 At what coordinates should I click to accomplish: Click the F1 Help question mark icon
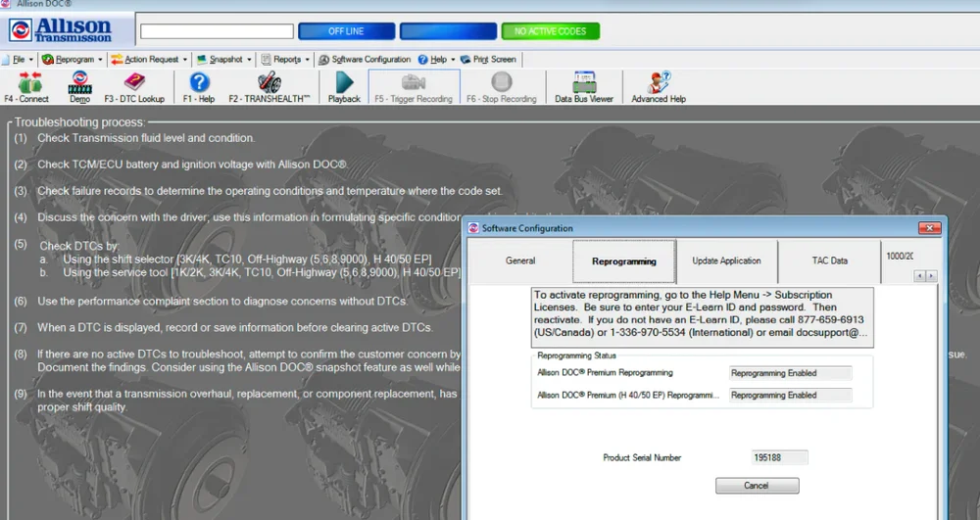(x=199, y=84)
